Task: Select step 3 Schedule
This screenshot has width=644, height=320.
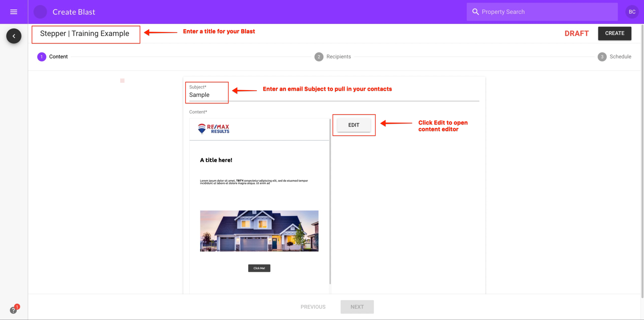Action: (x=615, y=57)
